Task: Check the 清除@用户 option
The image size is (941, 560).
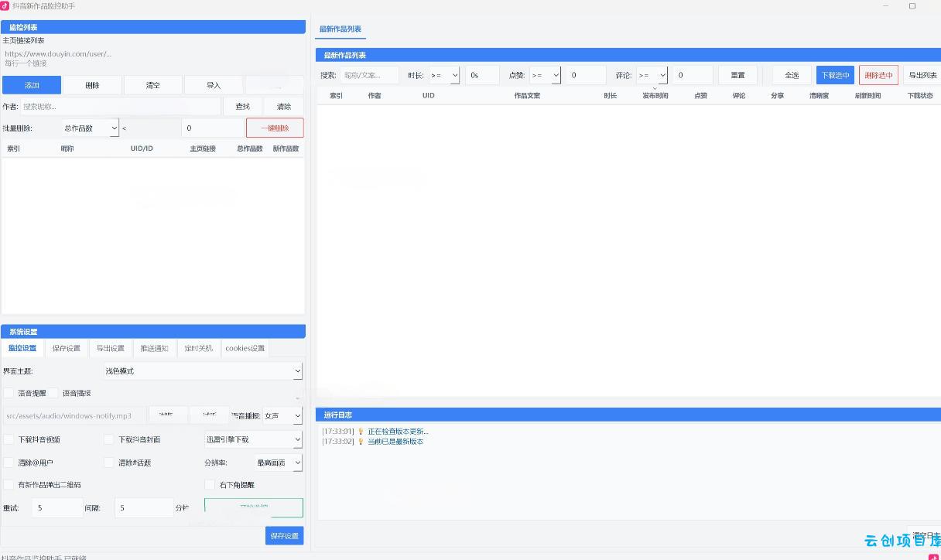Action: point(9,463)
